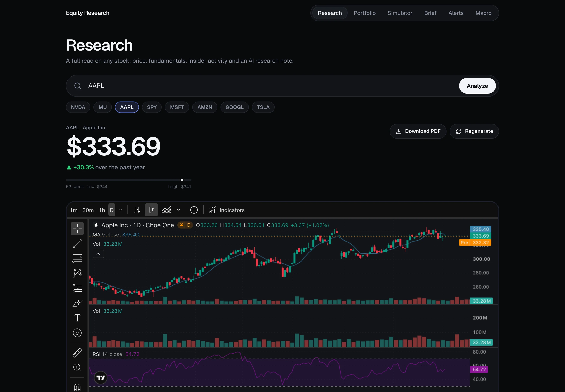Choose the NVDA ticker chip
The width and height of the screenshot is (565, 392).
tap(78, 107)
